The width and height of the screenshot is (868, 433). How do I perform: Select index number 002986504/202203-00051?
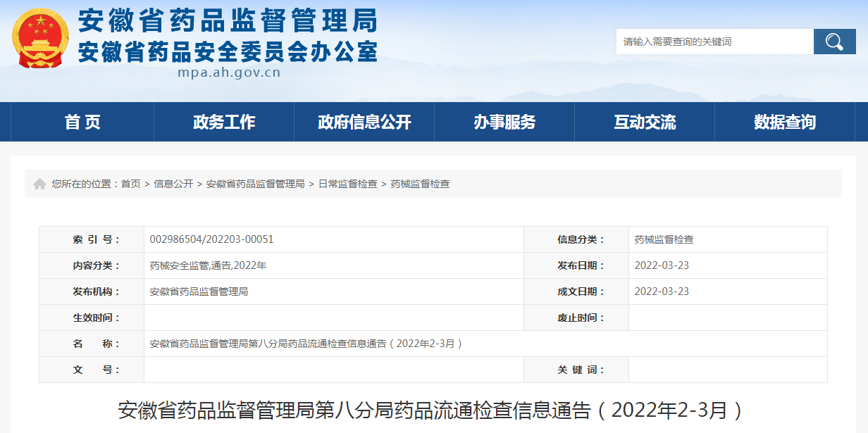[211, 239]
